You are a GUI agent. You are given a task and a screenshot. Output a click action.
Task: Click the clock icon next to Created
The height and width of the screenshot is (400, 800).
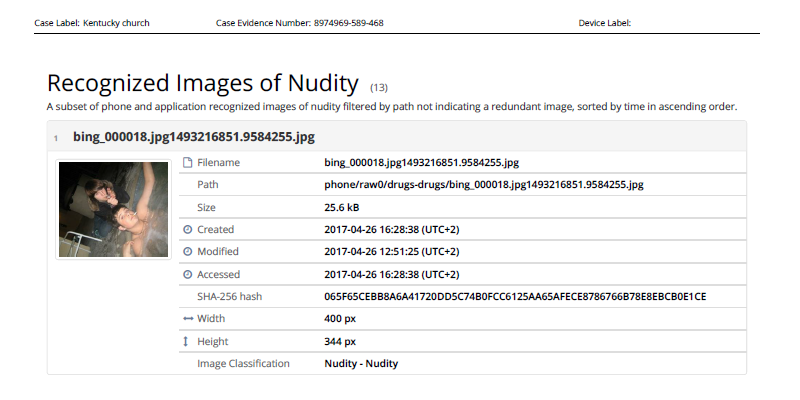(187, 230)
